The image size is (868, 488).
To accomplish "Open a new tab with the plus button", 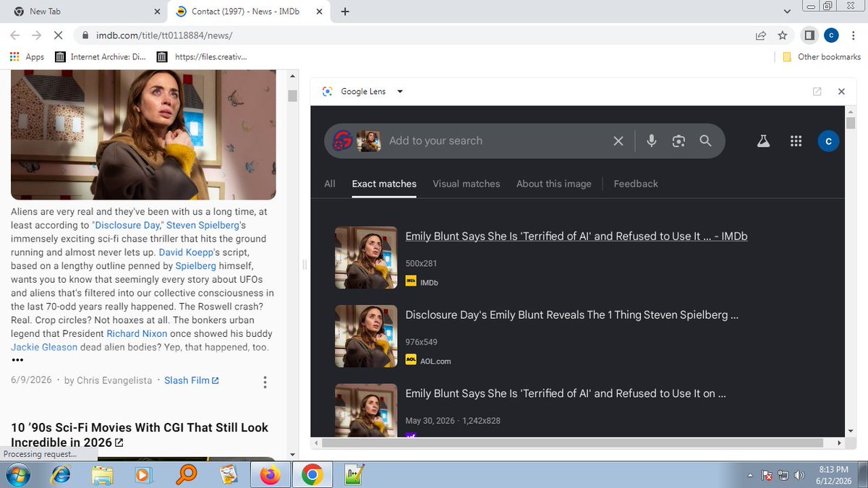I will (345, 11).
